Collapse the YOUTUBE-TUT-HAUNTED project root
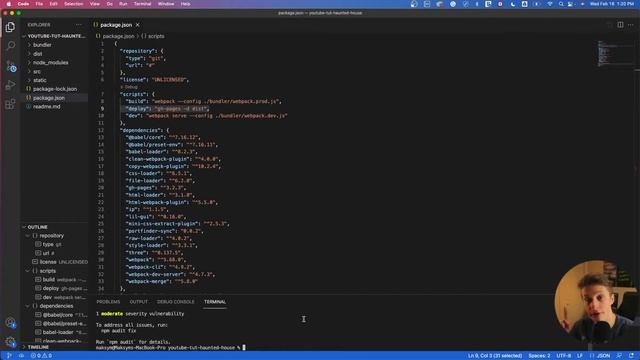 pyautogui.click(x=54, y=36)
